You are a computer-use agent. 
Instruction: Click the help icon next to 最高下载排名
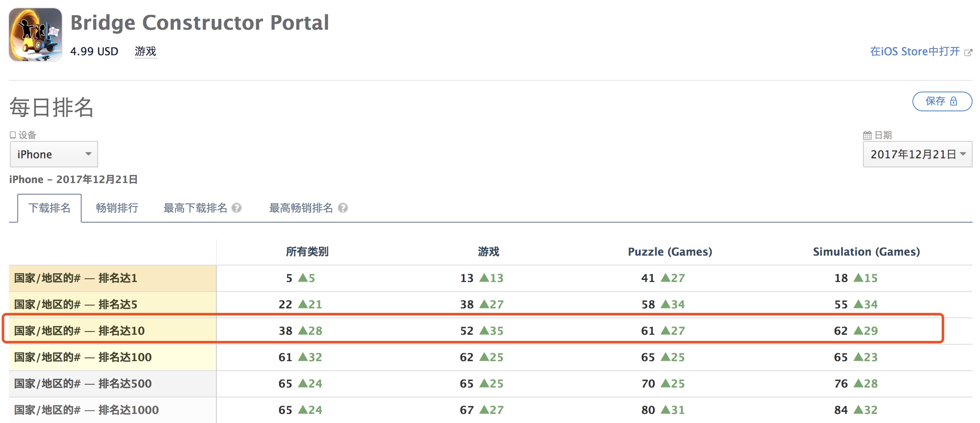click(237, 208)
